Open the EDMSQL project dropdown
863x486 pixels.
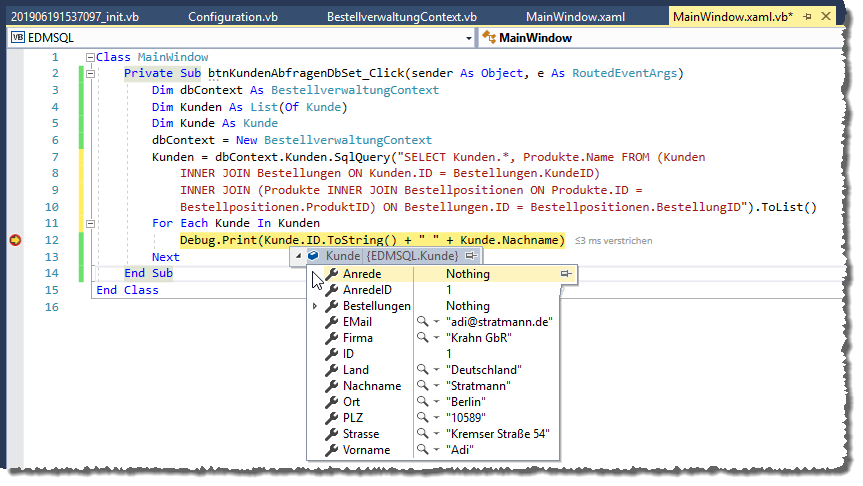tap(469, 38)
